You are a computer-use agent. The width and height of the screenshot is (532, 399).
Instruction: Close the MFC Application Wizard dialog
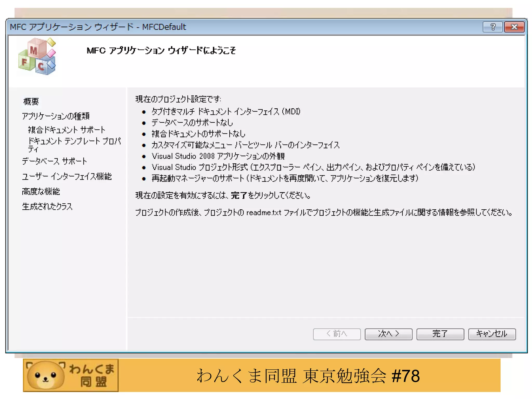(x=514, y=27)
